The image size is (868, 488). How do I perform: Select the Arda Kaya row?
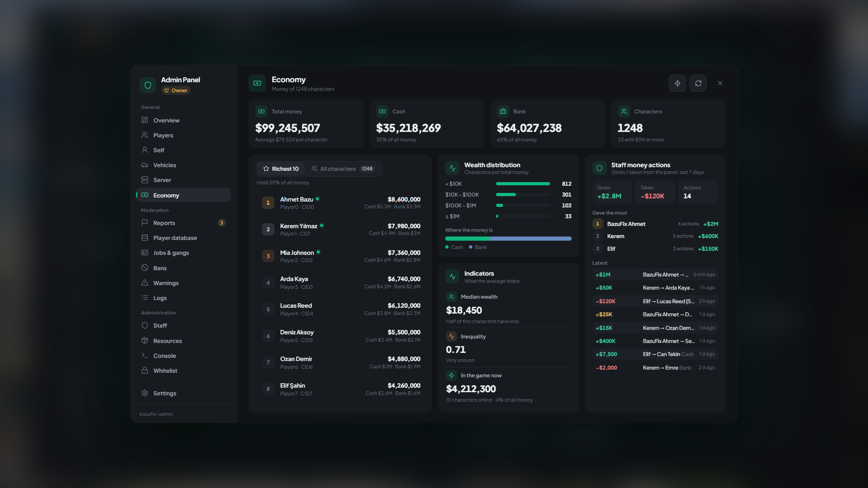pyautogui.click(x=341, y=283)
